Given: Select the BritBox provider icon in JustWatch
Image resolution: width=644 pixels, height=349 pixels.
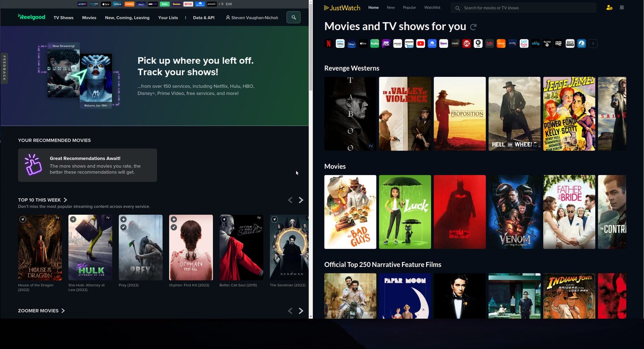Looking at the screenshot, I should pos(524,43).
